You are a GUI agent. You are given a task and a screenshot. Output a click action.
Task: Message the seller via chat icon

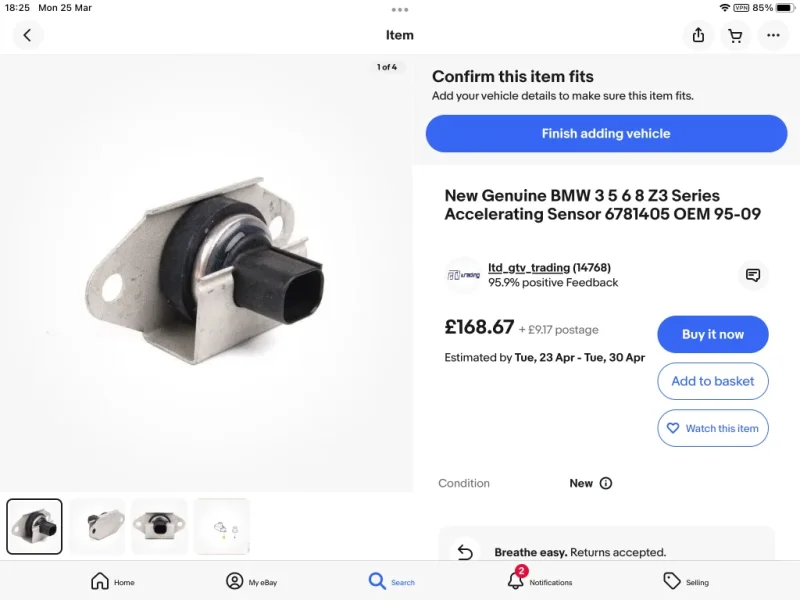tap(753, 275)
